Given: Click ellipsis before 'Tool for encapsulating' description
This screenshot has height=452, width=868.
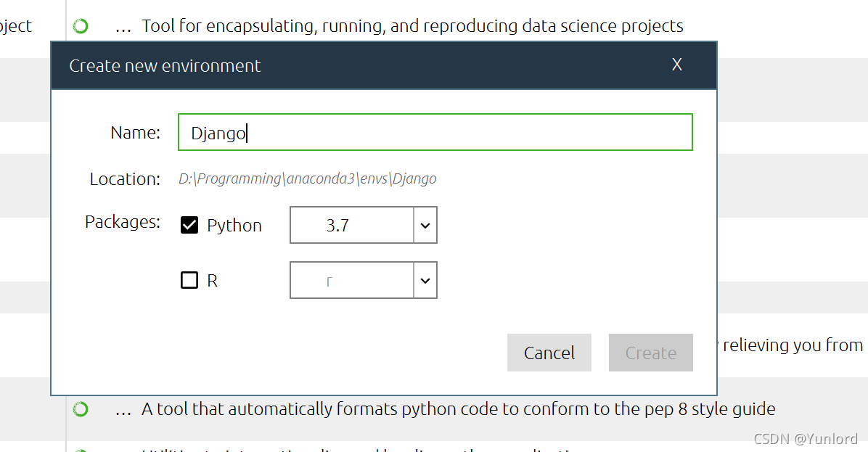Looking at the screenshot, I should pyautogui.click(x=123, y=27).
